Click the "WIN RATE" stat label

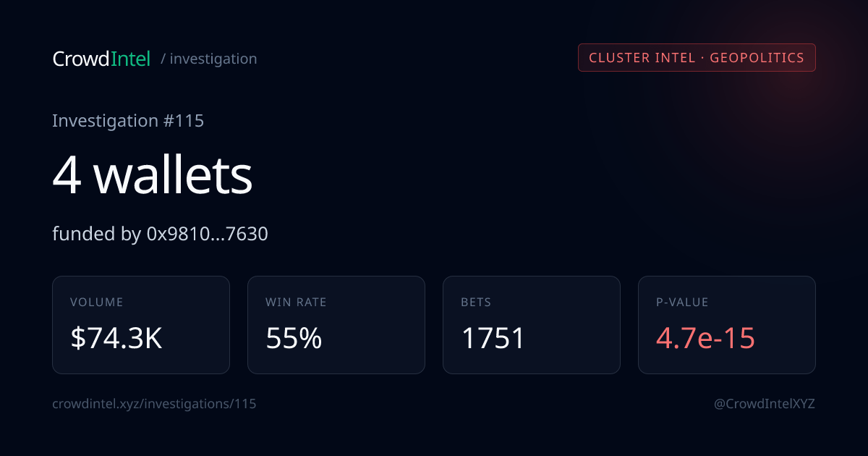click(x=296, y=302)
